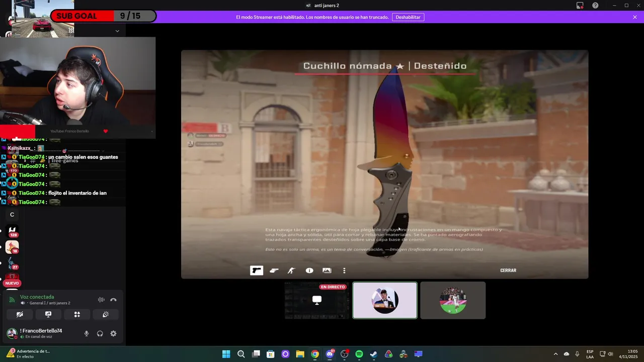Switch to the held-weapon hand view icon
This screenshot has height=362, width=644.
coord(274,270)
